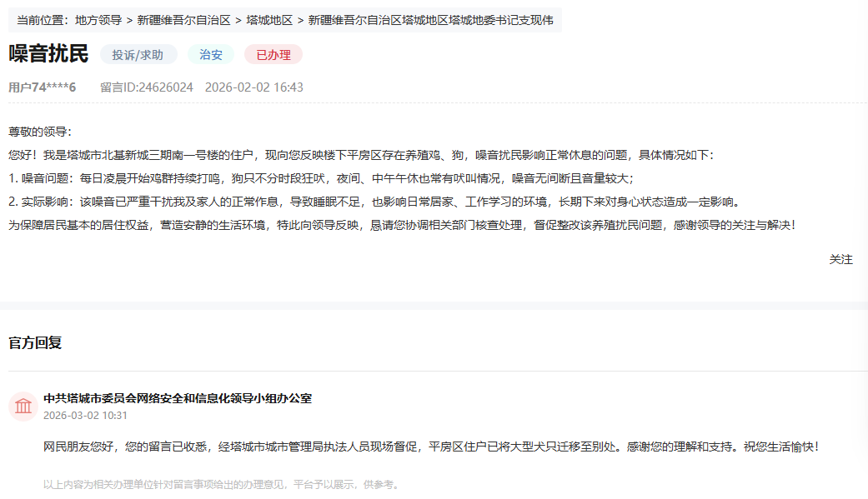Click the paragraph starting with 1. 噪音问题
This screenshot has height=499, width=868.
point(321,178)
